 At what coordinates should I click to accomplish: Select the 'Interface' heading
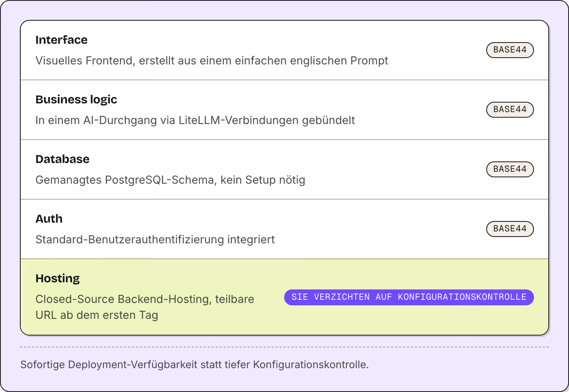tap(61, 40)
